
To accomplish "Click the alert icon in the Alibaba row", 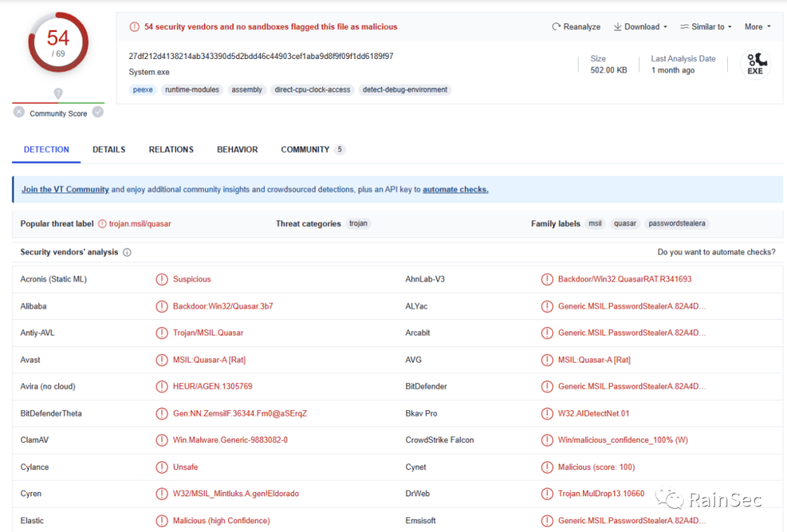I will click(x=162, y=306).
